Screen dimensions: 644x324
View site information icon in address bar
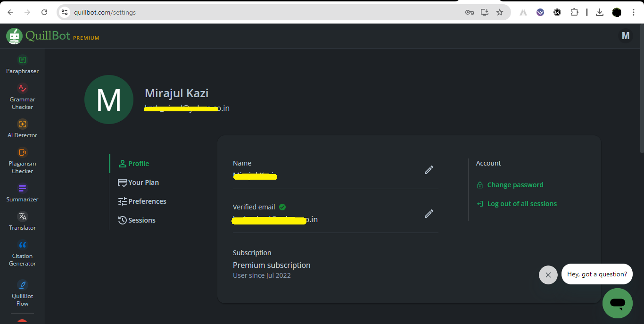pyautogui.click(x=65, y=12)
